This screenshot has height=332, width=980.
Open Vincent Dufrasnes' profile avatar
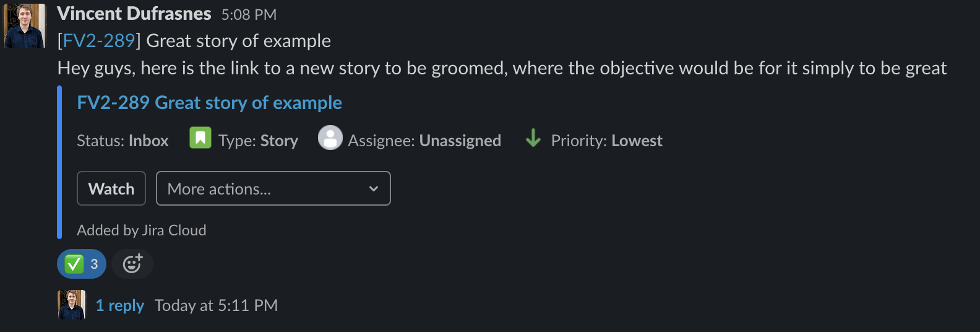pyautogui.click(x=25, y=26)
